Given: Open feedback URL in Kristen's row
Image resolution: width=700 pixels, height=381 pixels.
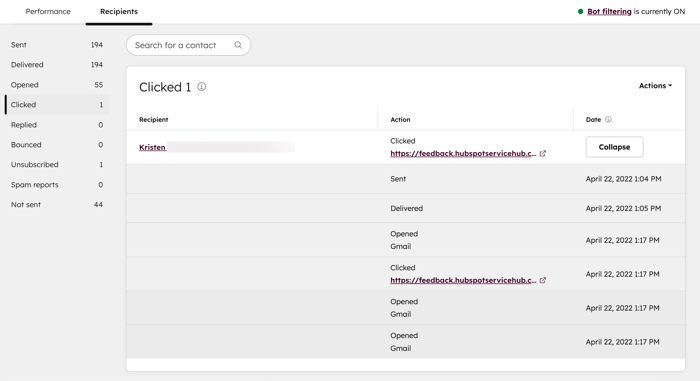Looking at the screenshot, I should [x=463, y=154].
